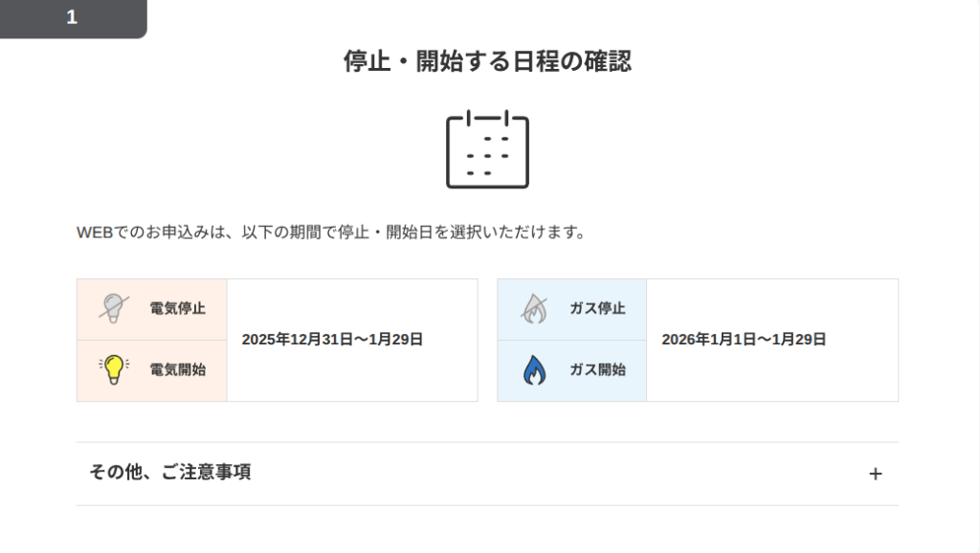Select the ガス開始 label
The width and height of the screenshot is (980, 553).
597,369
